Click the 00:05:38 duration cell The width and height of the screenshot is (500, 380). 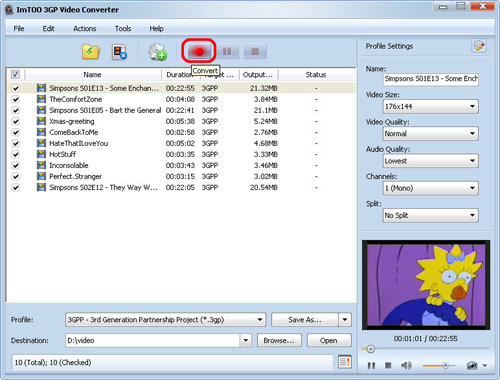click(x=180, y=121)
